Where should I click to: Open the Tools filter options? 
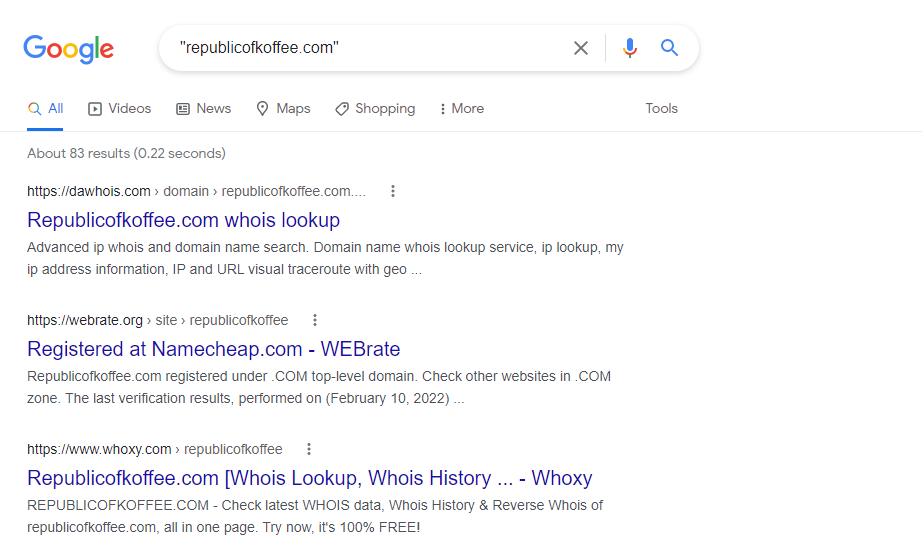[661, 108]
